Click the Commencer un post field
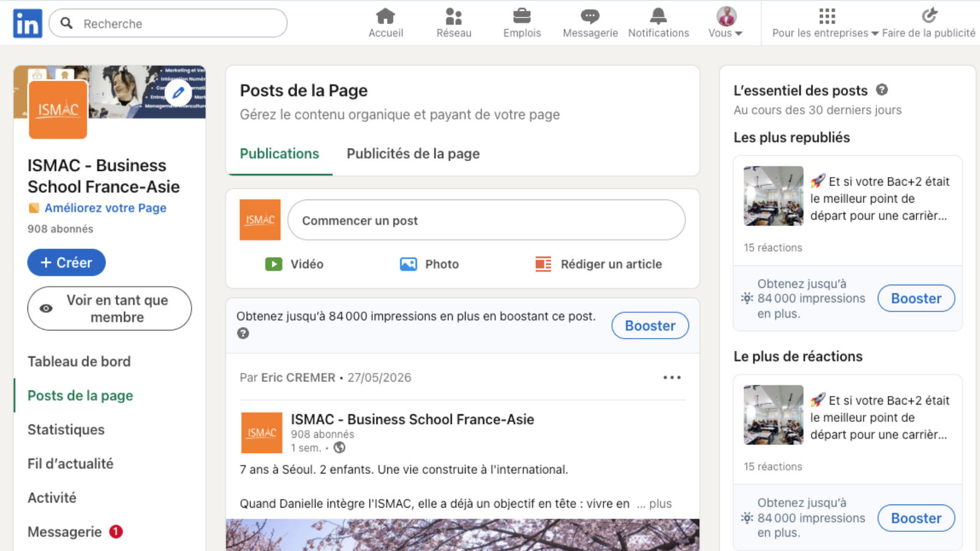Viewport: 980px width, 551px height. click(x=486, y=220)
